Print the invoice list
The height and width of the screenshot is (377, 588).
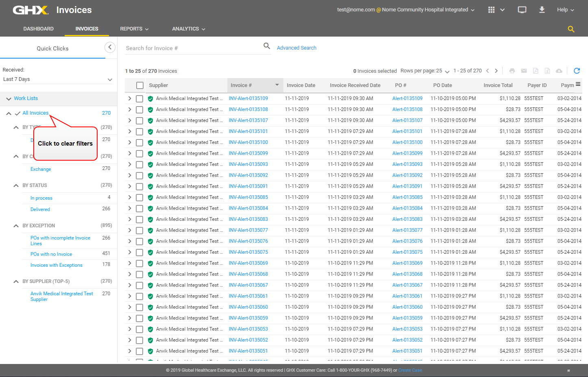pyautogui.click(x=512, y=70)
